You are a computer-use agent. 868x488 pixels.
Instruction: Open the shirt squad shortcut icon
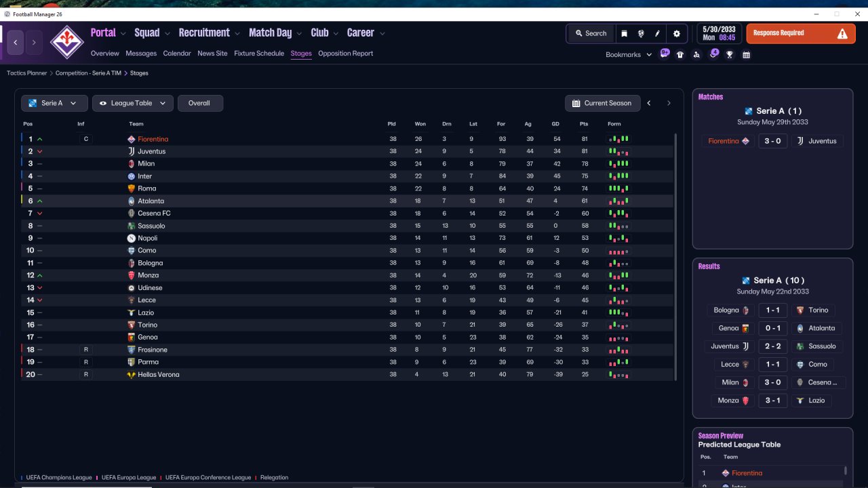tap(680, 55)
